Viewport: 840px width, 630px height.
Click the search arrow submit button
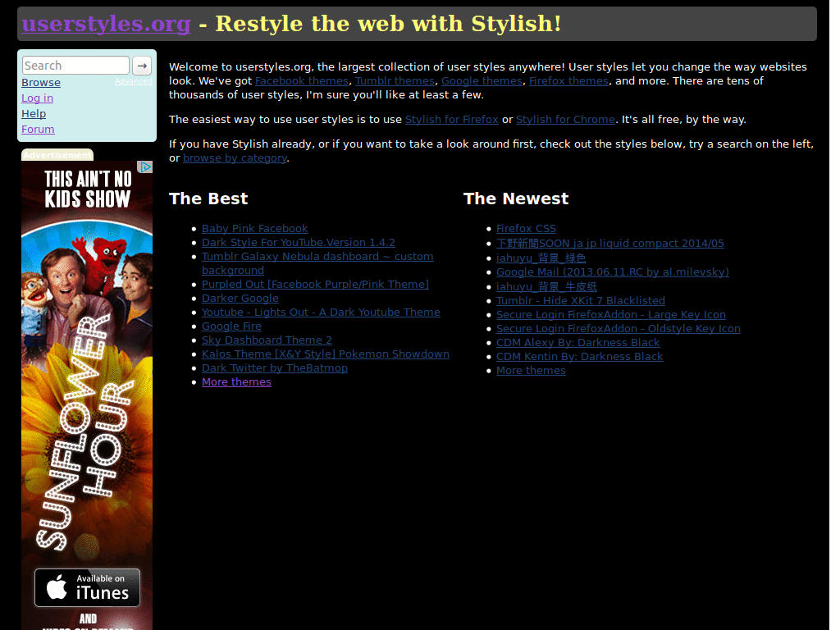[x=142, y=66]
